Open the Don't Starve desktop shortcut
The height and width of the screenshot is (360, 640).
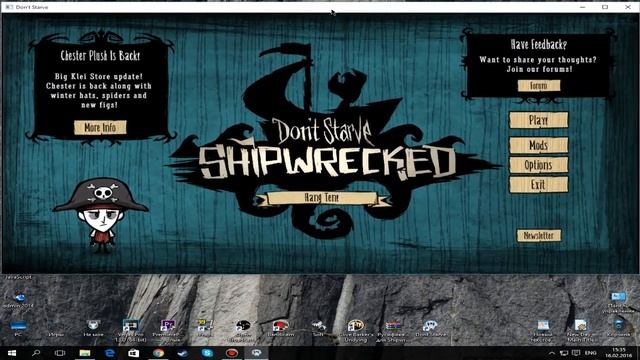430,328
